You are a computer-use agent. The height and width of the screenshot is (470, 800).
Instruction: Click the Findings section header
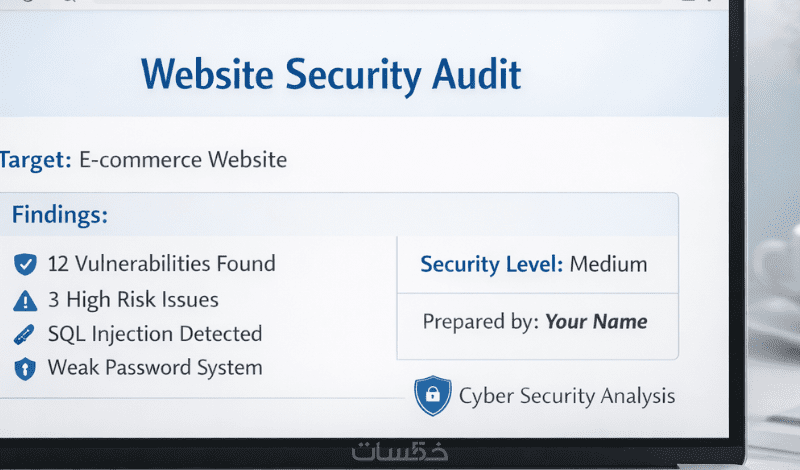point(60,214)
